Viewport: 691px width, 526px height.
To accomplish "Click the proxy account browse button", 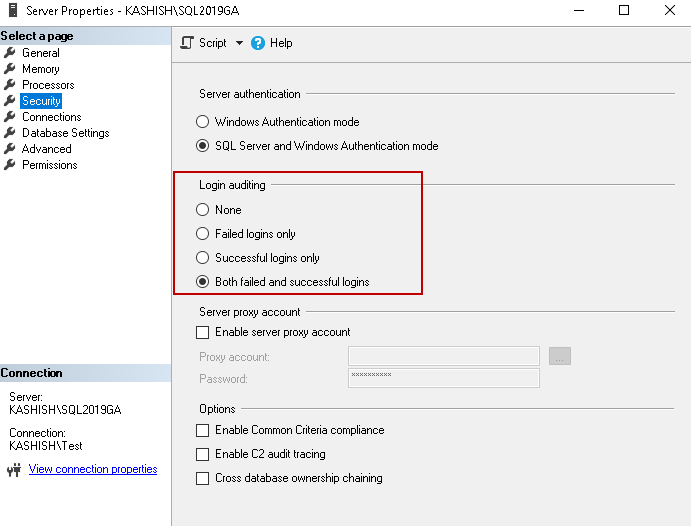I will click(560, 356).
